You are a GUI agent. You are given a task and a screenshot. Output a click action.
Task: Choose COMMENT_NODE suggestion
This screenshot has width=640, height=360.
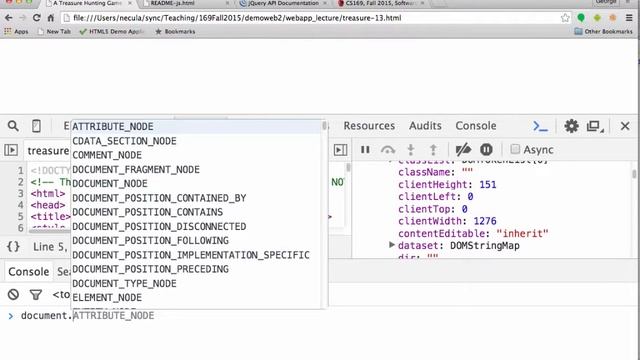coord(196,155)
